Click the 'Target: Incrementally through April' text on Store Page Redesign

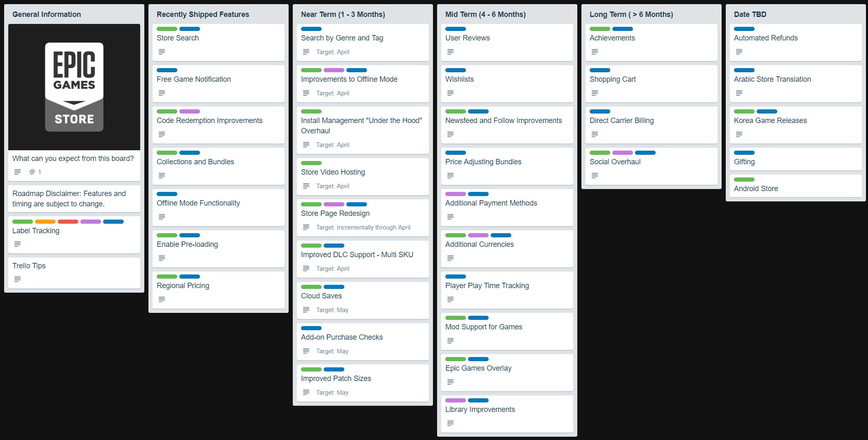pos(363,227)
